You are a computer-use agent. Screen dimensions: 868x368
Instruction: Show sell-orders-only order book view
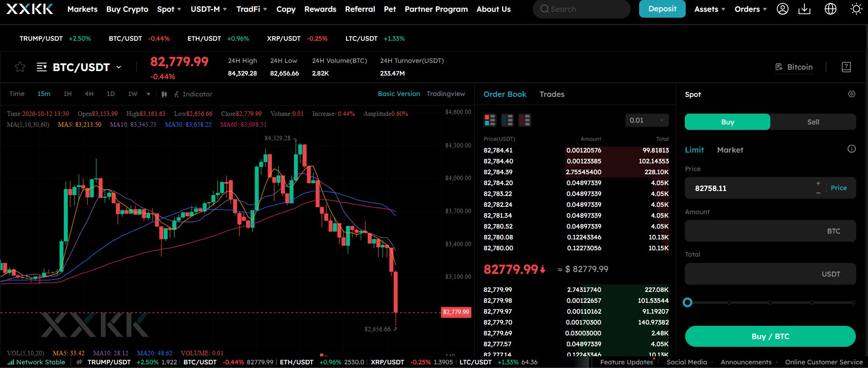[525, 120]
